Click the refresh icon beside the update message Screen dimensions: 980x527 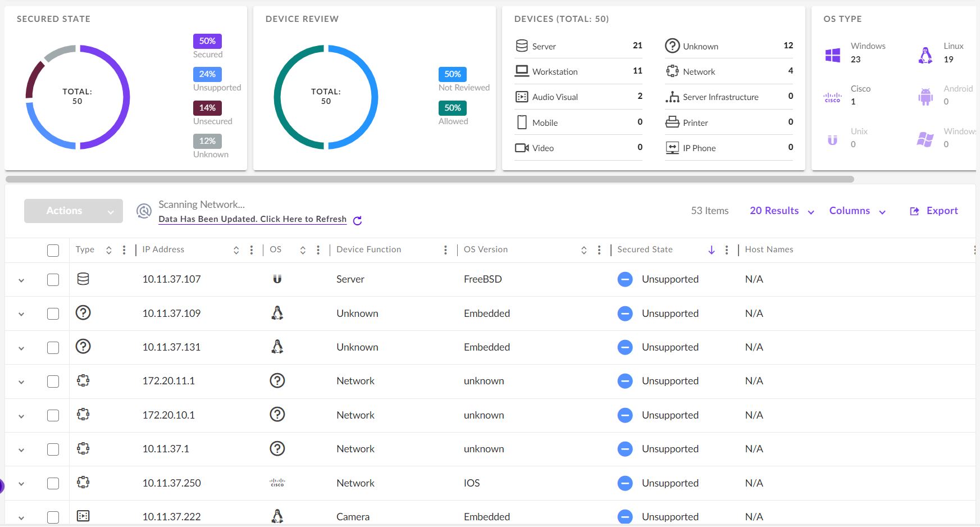click(357, 221)
